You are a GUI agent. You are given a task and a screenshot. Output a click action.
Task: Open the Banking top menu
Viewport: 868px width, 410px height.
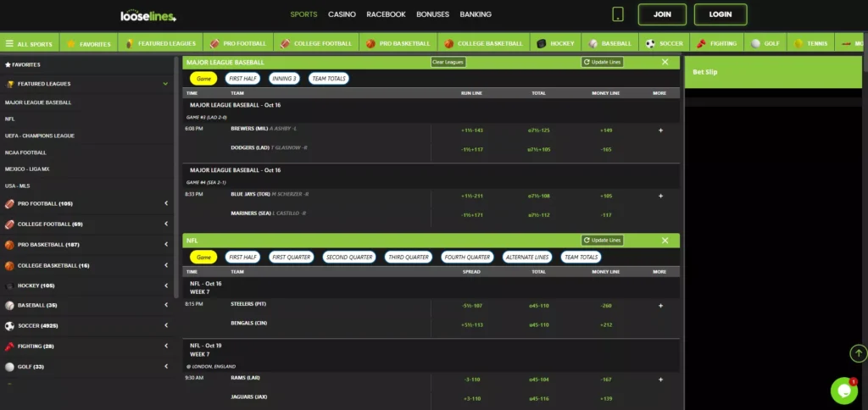476,14
